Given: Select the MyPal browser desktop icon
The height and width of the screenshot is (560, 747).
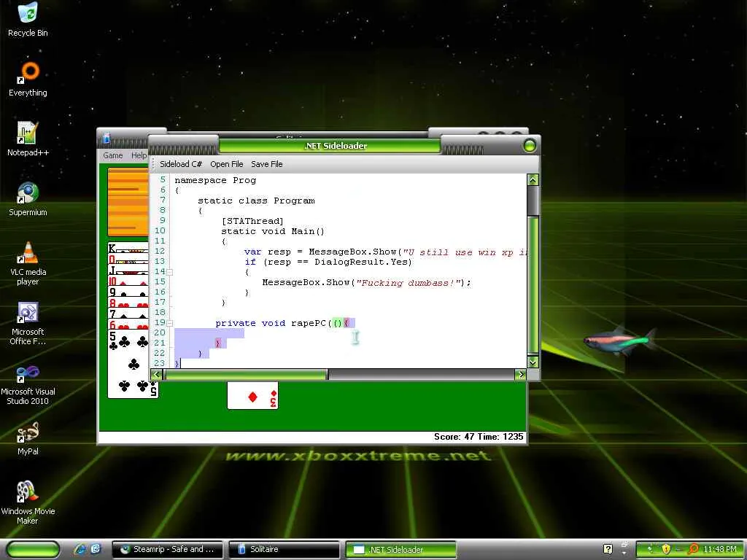Looking at the screenshot, I should pos(28,438).
